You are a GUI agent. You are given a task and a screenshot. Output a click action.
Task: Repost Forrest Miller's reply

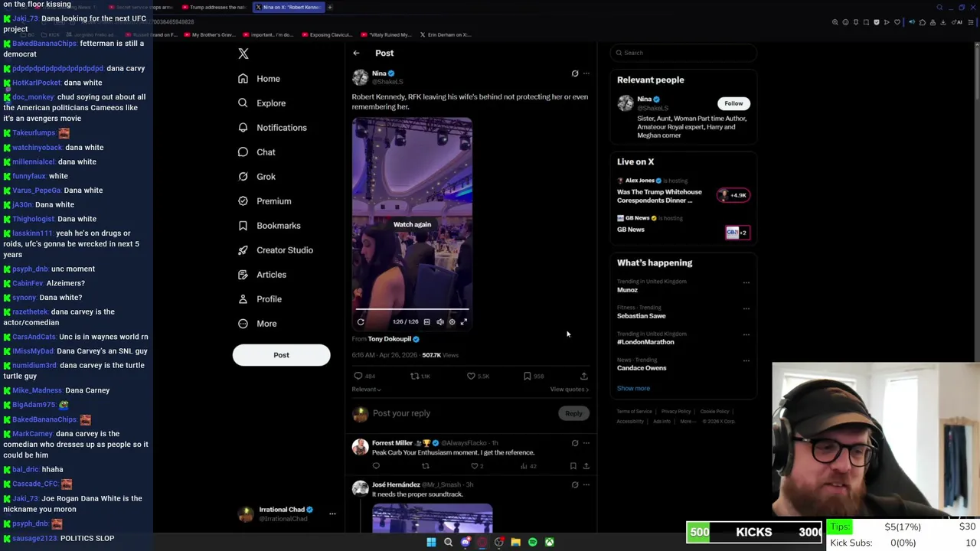point(426,466)
